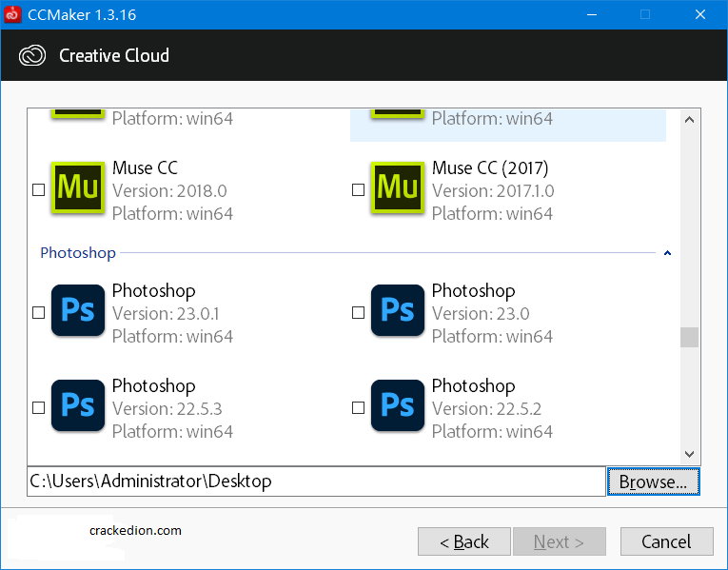Click the Muse CC 2018.0 icon
The height and width of the screenshot is (570, 728).
pyautogui.click(x=77, y=187)
